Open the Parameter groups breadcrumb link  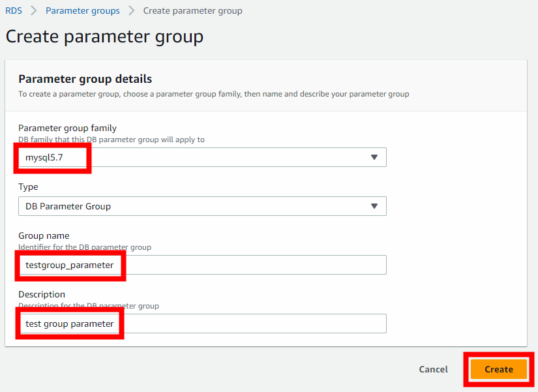click(83, 10)
